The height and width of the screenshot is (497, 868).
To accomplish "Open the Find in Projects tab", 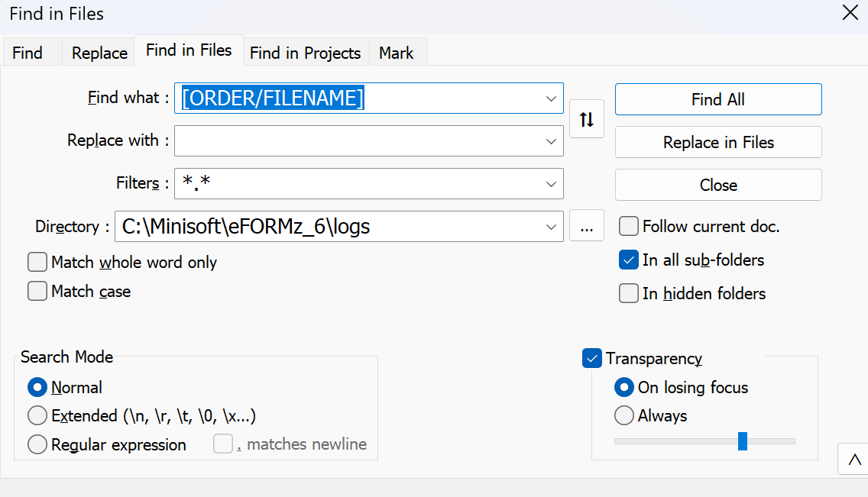I will (x=305, y=53).
